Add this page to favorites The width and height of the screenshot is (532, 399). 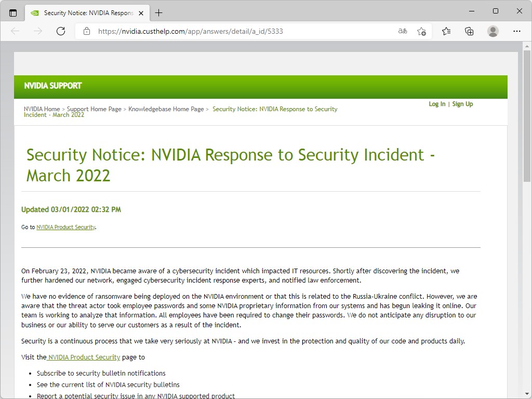coord(421,31)
